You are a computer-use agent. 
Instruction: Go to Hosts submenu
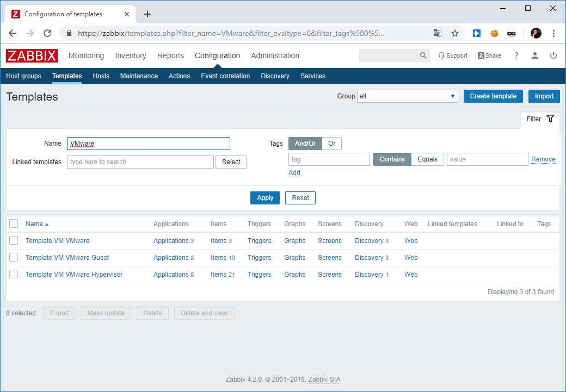tap(101, 76)
